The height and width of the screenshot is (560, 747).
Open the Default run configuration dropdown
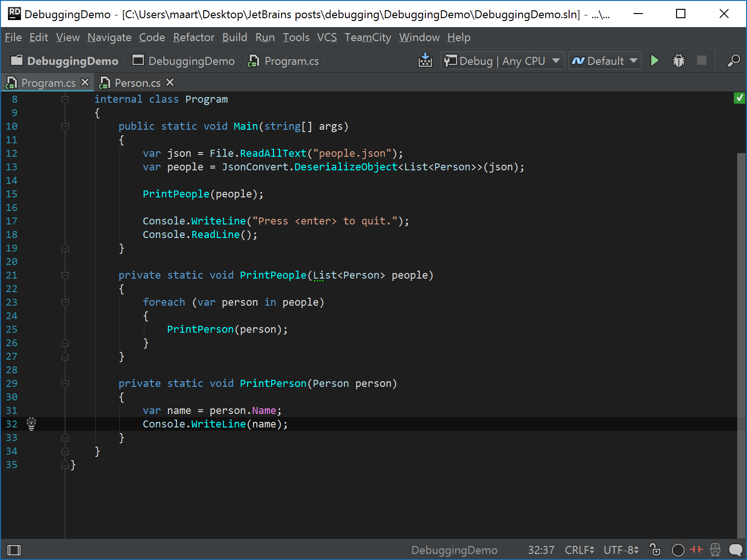coord(605,61)
